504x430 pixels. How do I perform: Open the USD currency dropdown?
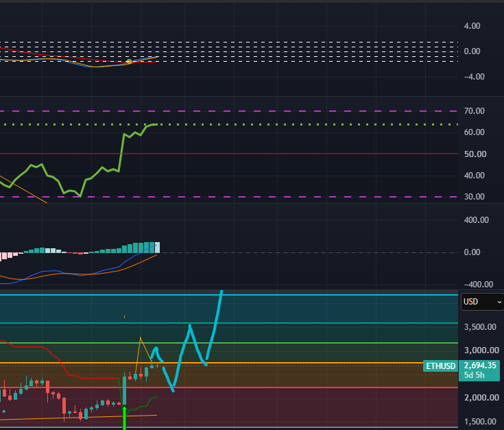(482, 302)
